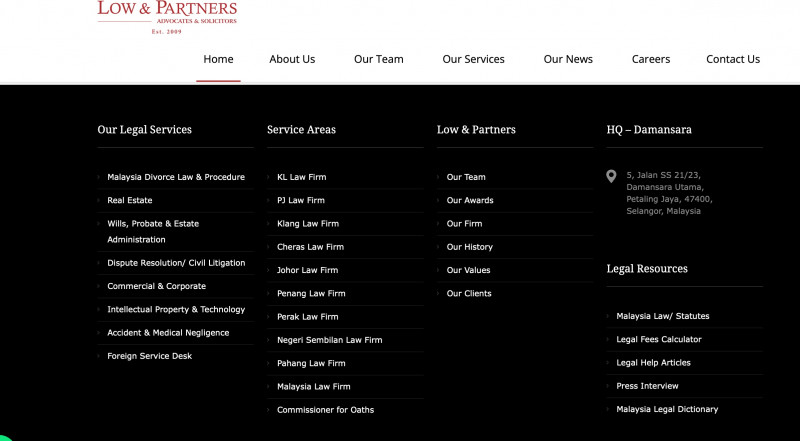Open Our Awards footer link
800x441 pixels.
pos(470,201)
